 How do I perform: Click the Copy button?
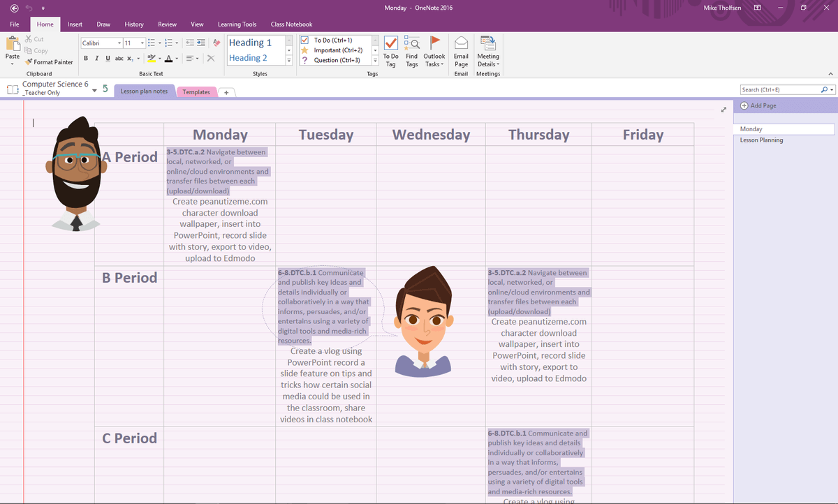tap(36, 51)
